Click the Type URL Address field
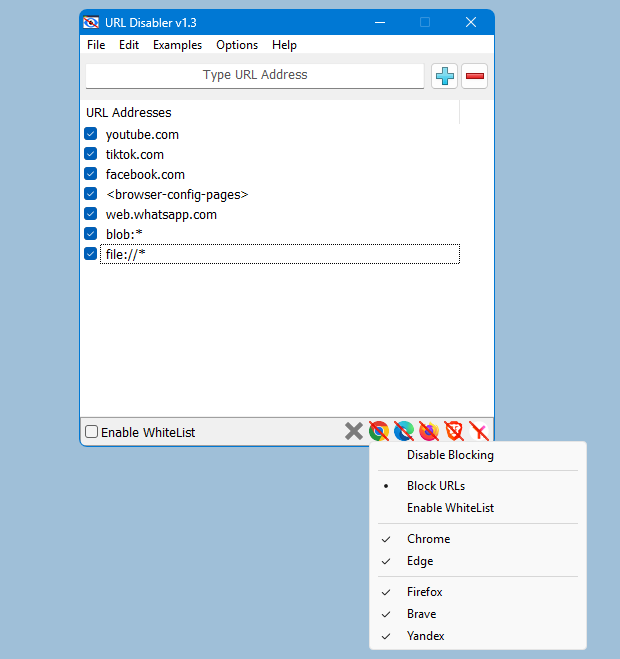The height and width of the screenshot is (659, 620). pyautogui.click(x=255, y=75)
